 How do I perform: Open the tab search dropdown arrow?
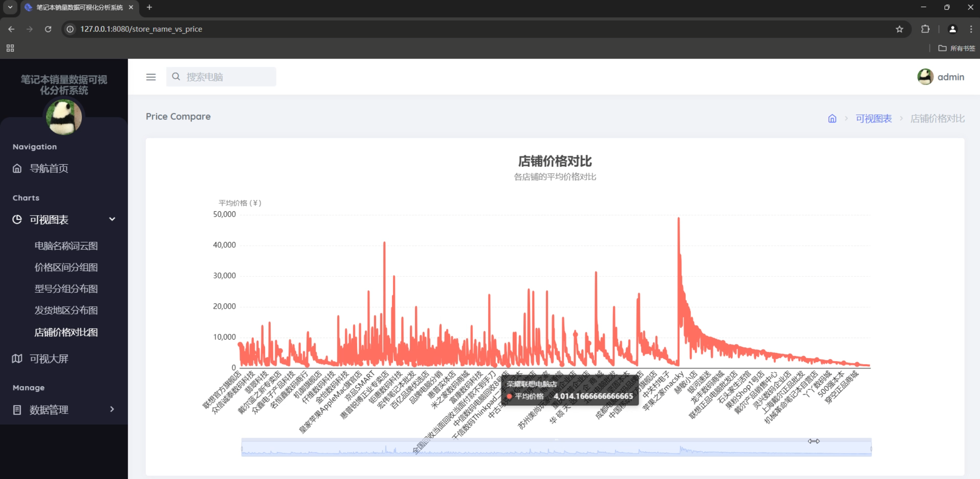pos(10,7)
